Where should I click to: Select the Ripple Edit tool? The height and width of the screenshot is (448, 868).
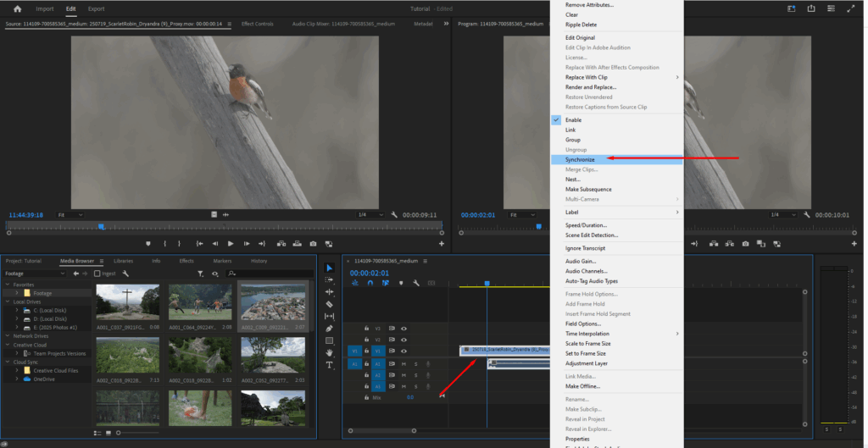tap(330, 292)
